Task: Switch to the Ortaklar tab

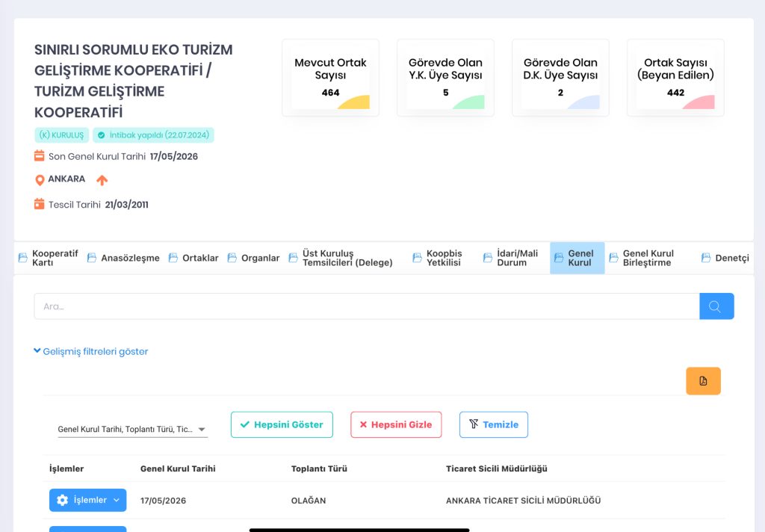Action: [x=193, y=258]
